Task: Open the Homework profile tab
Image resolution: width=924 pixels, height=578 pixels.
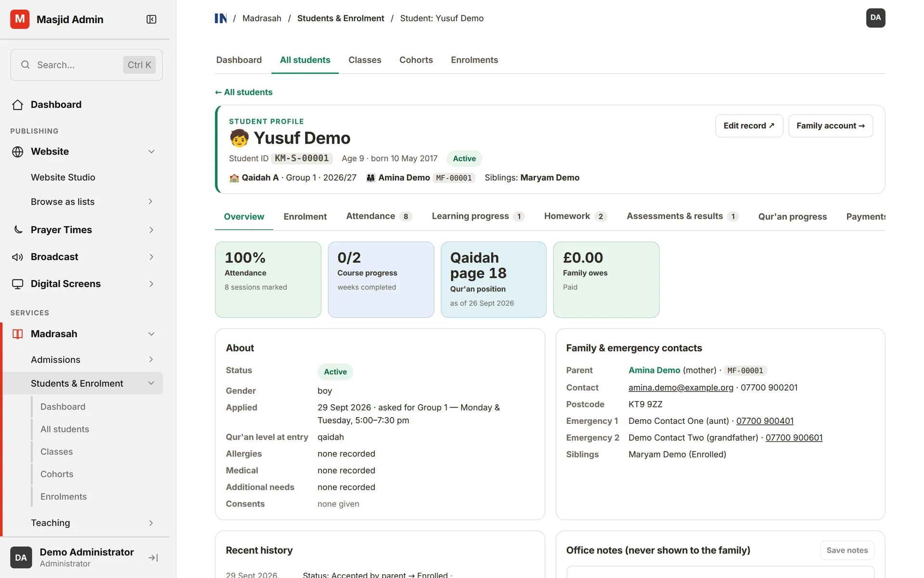Action: click(x=576, y=217)
